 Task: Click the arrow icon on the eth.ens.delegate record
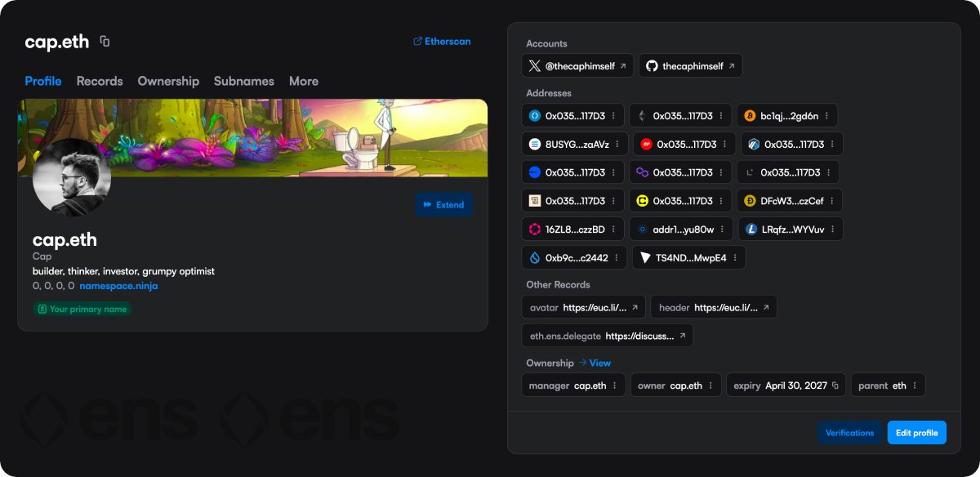(682, 336)
